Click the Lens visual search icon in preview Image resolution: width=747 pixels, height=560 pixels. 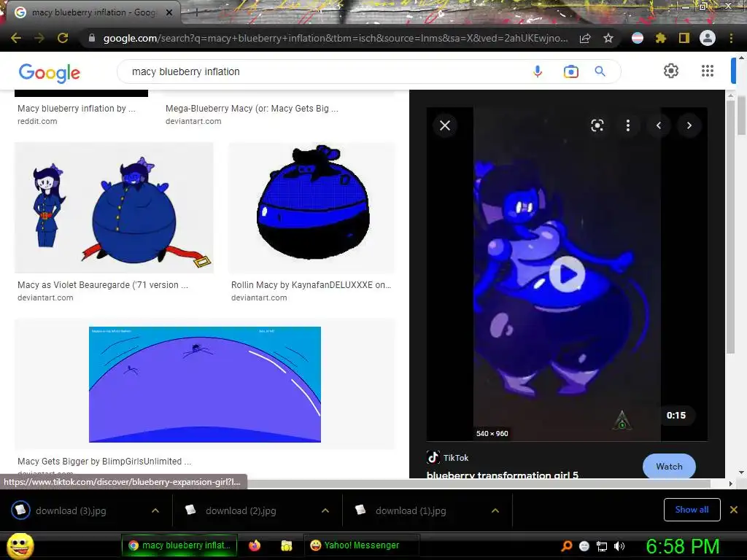[x=597, y=125]
